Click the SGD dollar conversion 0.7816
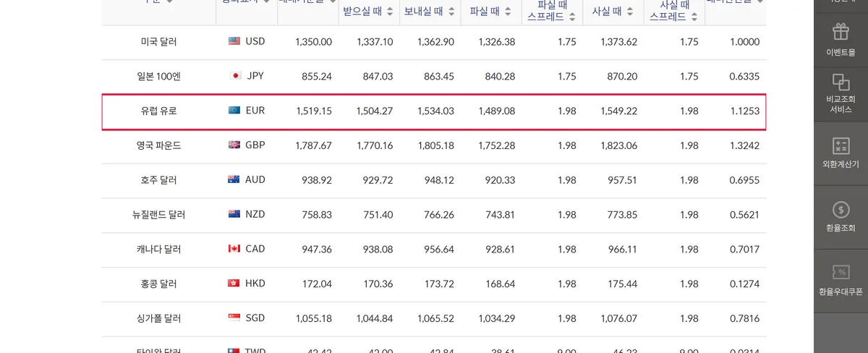868x353 pixels. coord(744,318)
